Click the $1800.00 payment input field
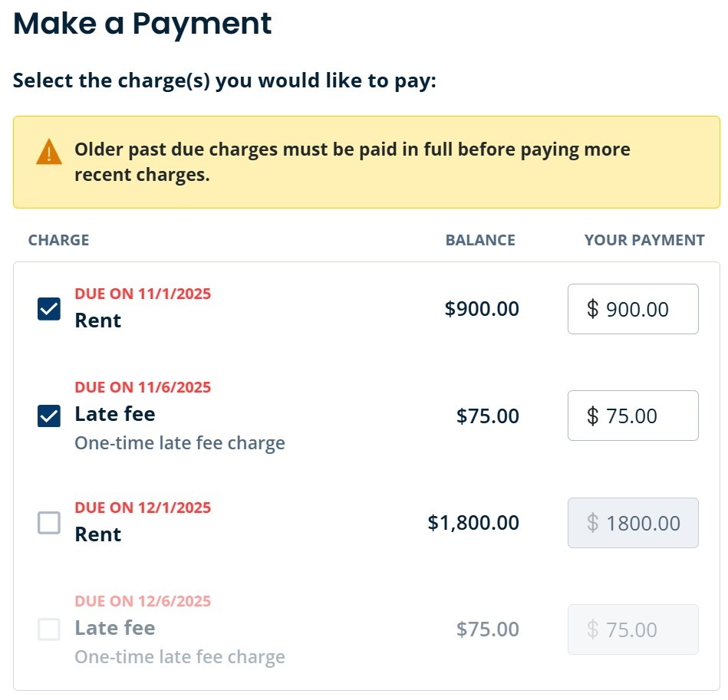The image size is (728, 700). [x=633, y=523]
